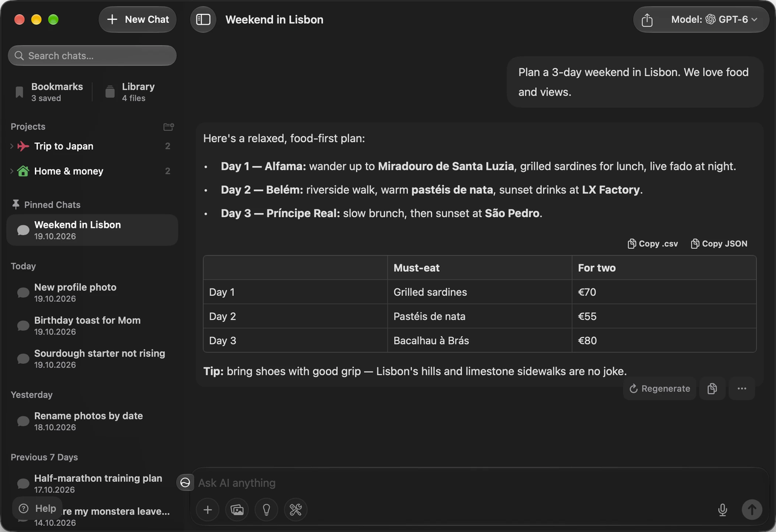Open the tools wrench icon

(295, 510)
